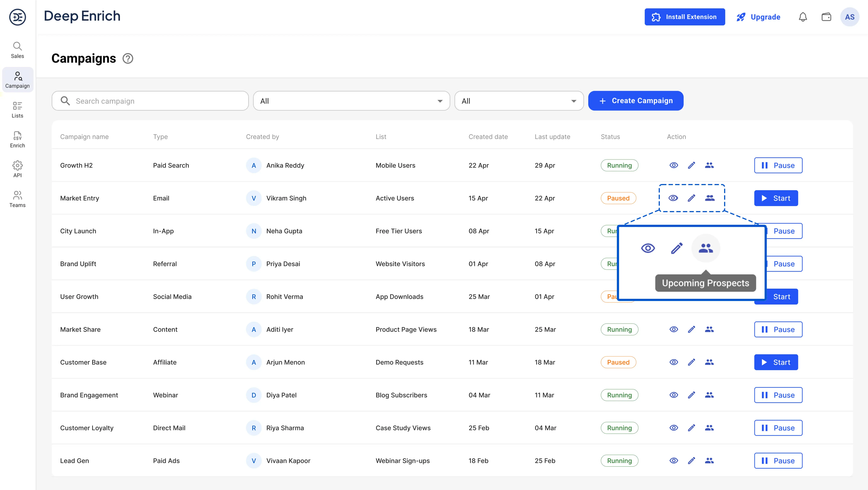The width and height of the screenshot is (868, 490).
Task: View the Growth H2 campaign
Action: pos(674,165)
